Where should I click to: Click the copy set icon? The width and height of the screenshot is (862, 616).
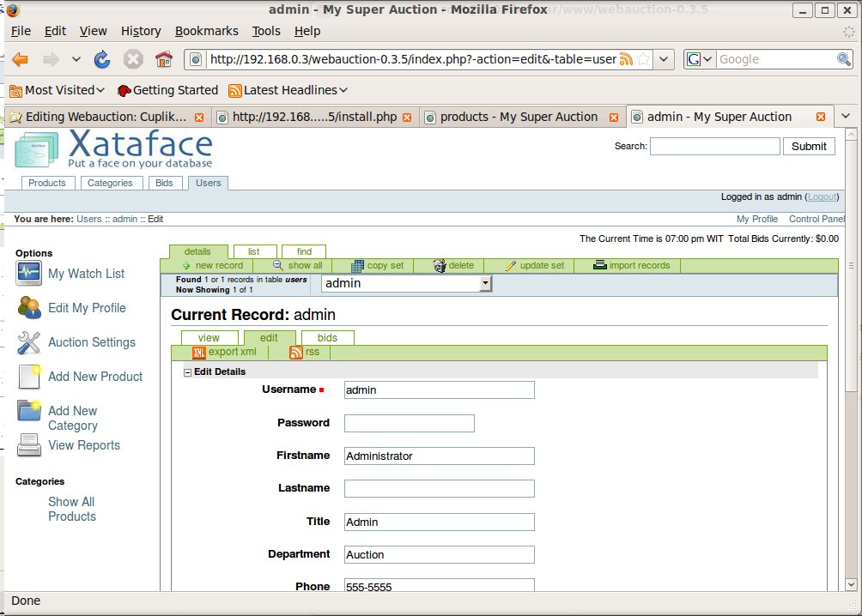pyautogui.click(x=357, y=266)
